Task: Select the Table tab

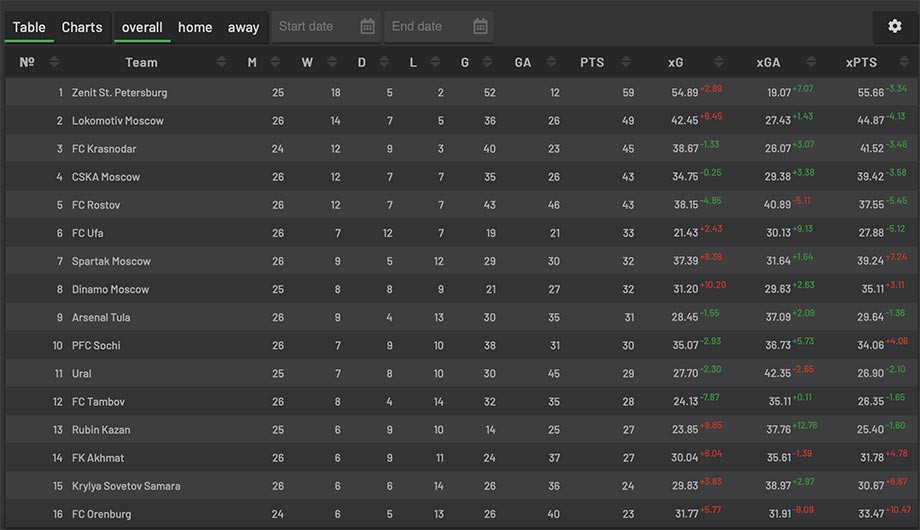Action: [29, 28]
